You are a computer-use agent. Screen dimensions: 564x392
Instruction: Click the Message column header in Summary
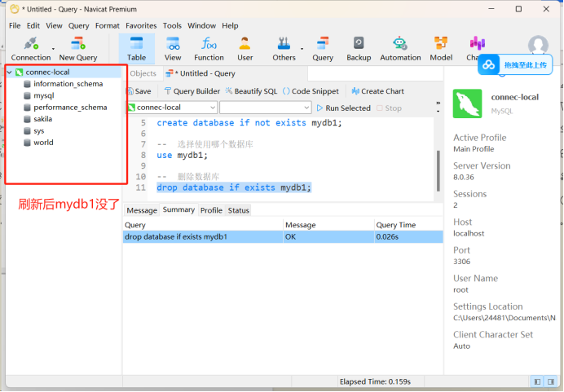click(x=328, y=225)
